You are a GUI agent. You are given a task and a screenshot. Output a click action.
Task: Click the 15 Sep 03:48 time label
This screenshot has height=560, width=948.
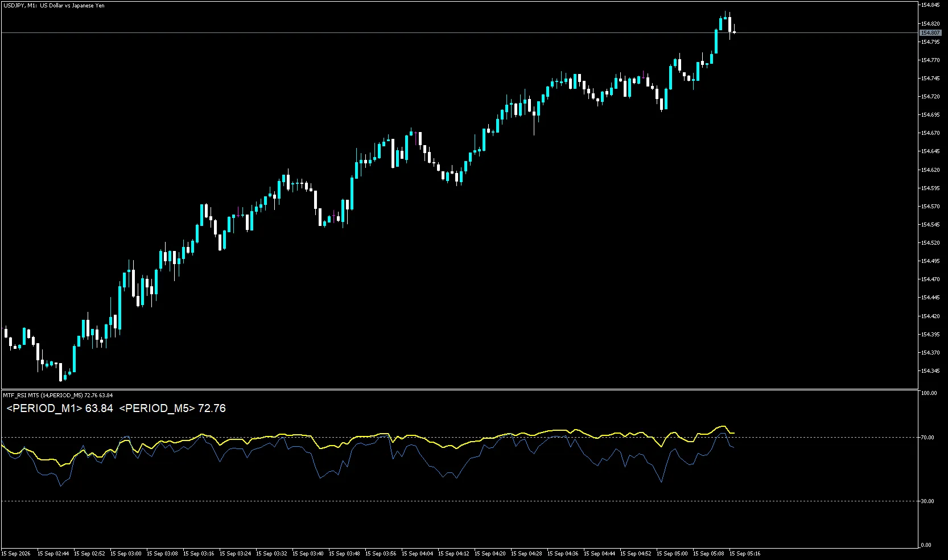coord(344,554)
